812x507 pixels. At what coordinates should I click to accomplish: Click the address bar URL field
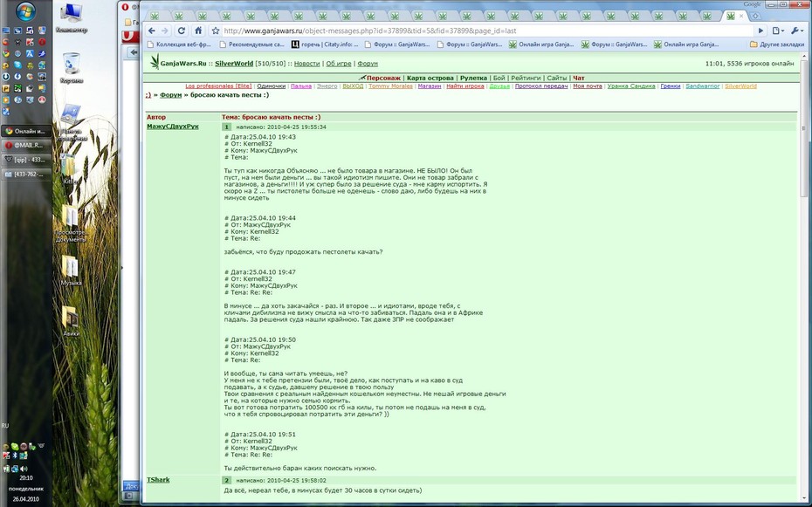click(x=487, y=31)
